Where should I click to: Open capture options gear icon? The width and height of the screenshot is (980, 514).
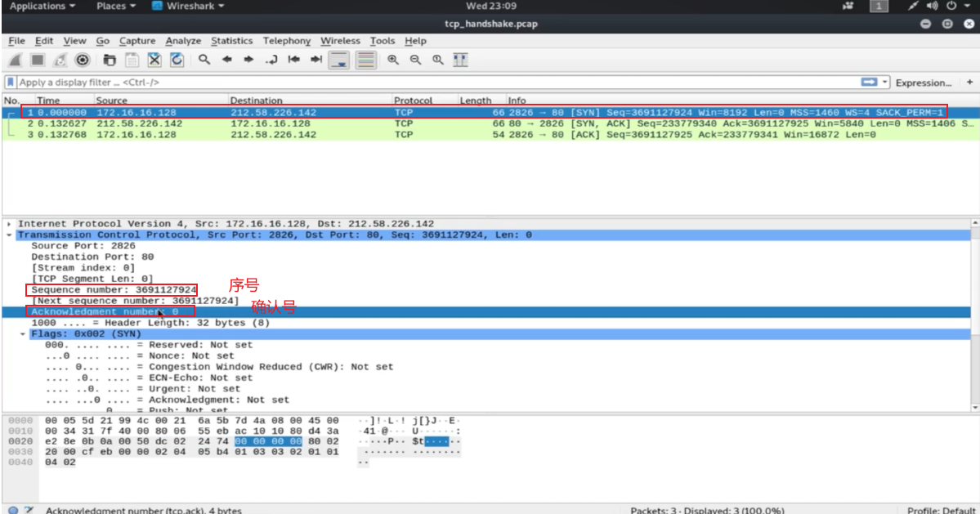(x=83, y=60)
